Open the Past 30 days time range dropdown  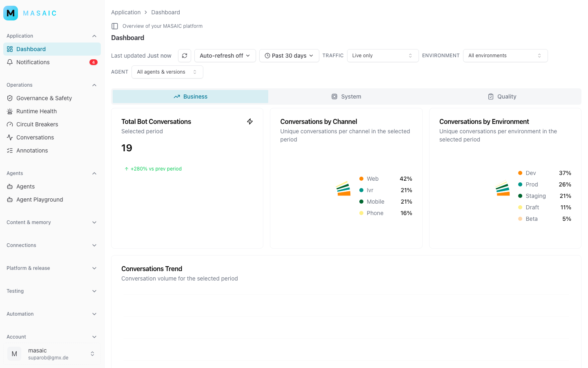[289, 56]
